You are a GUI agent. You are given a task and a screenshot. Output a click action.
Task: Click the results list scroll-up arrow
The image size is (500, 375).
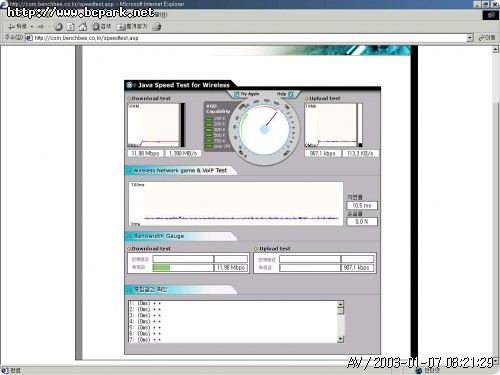tap(340, 304)
